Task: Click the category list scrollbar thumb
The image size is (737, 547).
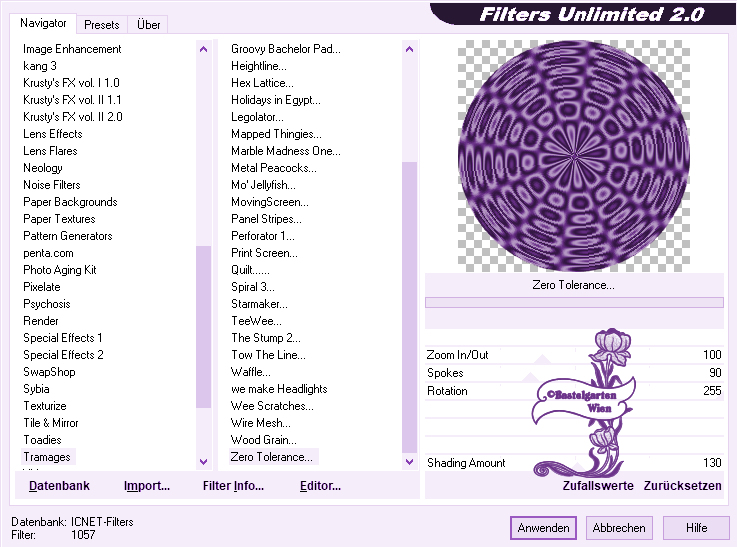Action: pyautogui.click(x=204, y=327)
